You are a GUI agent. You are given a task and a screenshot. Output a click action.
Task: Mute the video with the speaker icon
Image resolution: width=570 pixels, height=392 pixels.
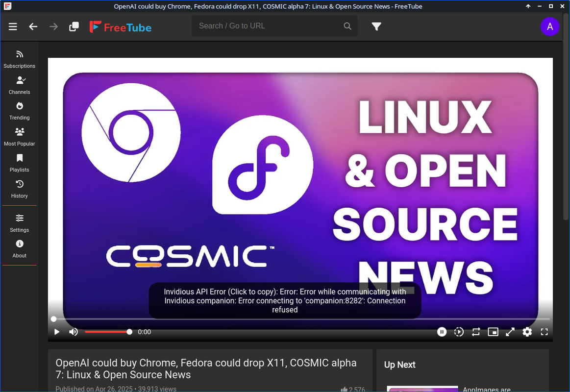[74, 332]
